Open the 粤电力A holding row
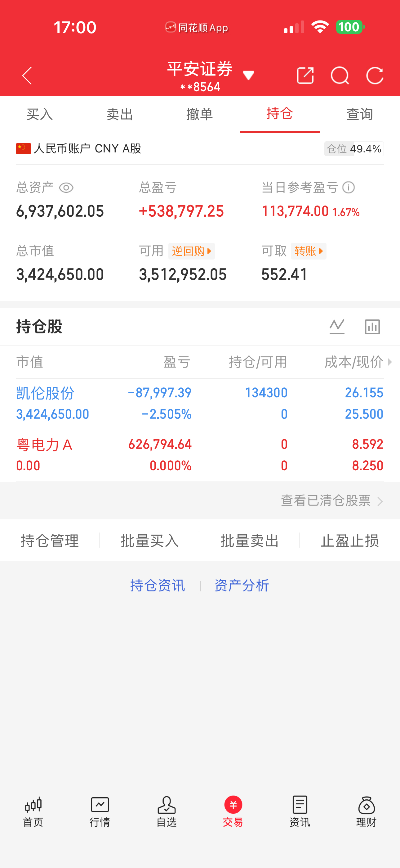The image size is (400, 868). tap(200, 455)
